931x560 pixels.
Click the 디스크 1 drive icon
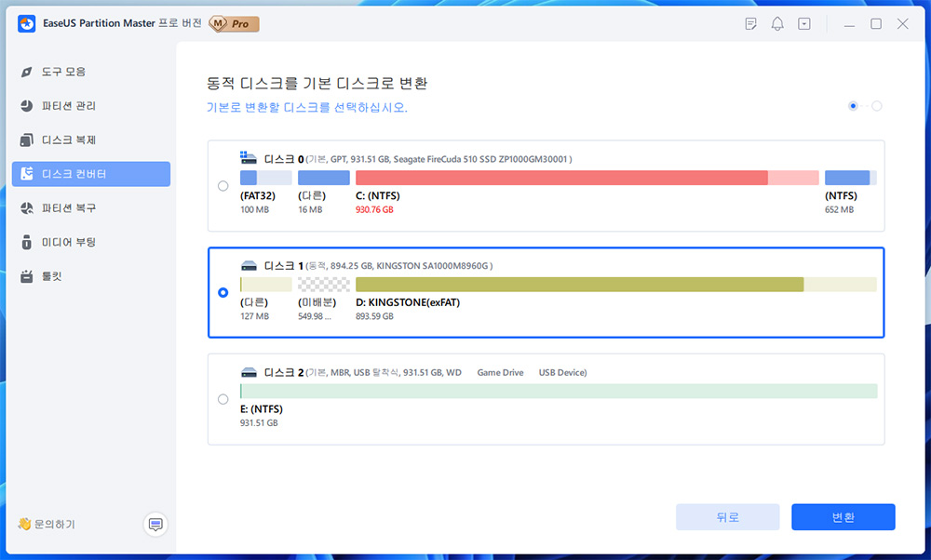pyautogui.click(x=249, y=266)
